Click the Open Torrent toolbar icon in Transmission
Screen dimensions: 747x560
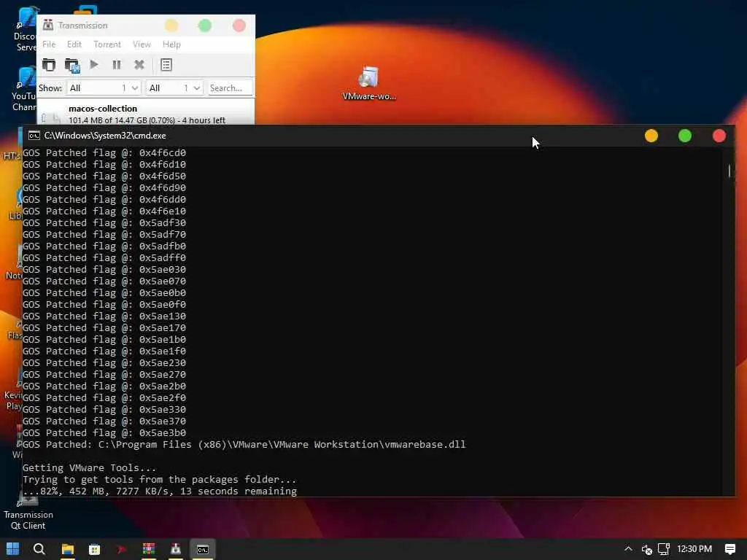coord(49,65)
